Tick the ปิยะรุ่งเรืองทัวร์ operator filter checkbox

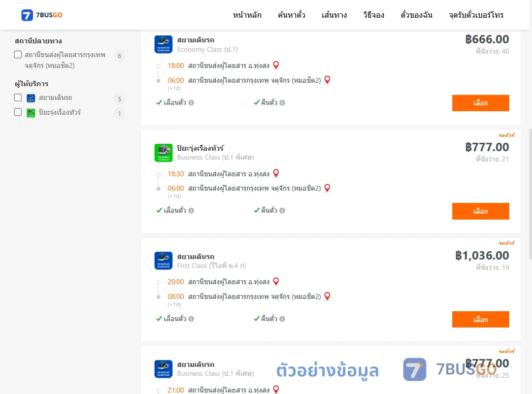(x=18, y=112)
